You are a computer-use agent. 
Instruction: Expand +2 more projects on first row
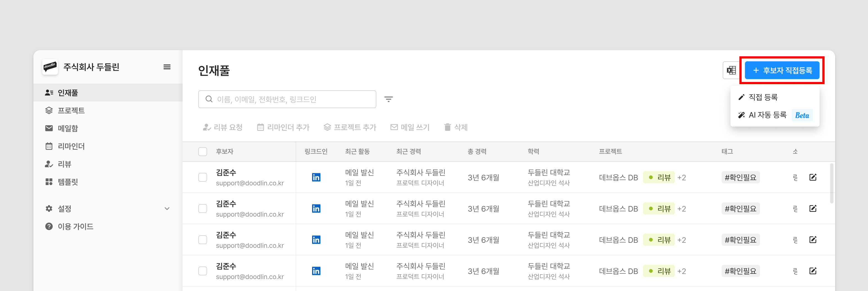coord(681,178)
